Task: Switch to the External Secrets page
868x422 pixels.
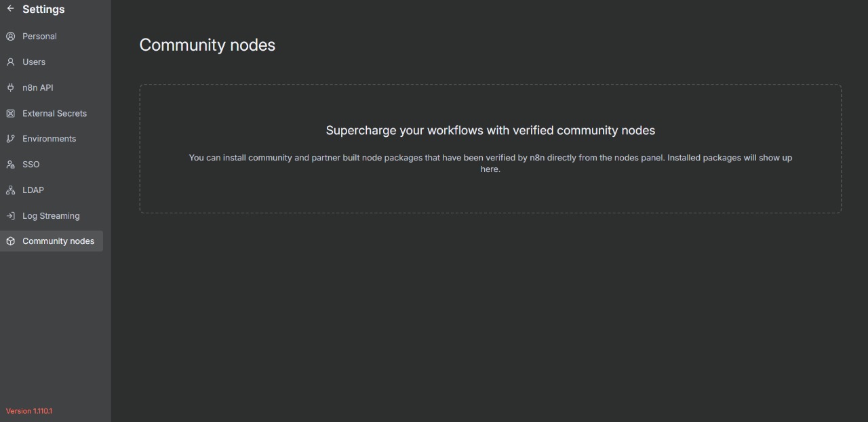Action: click(55, 113)
